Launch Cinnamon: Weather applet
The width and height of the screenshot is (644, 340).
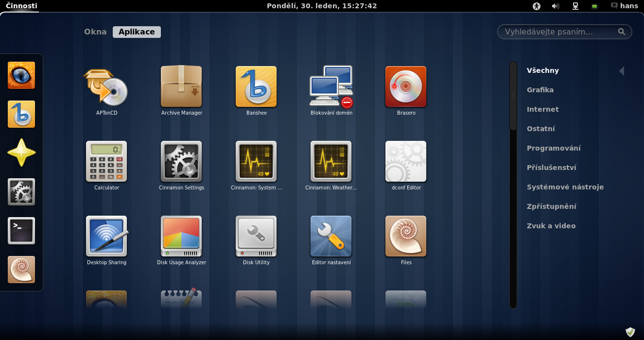(x=331, y=166)
